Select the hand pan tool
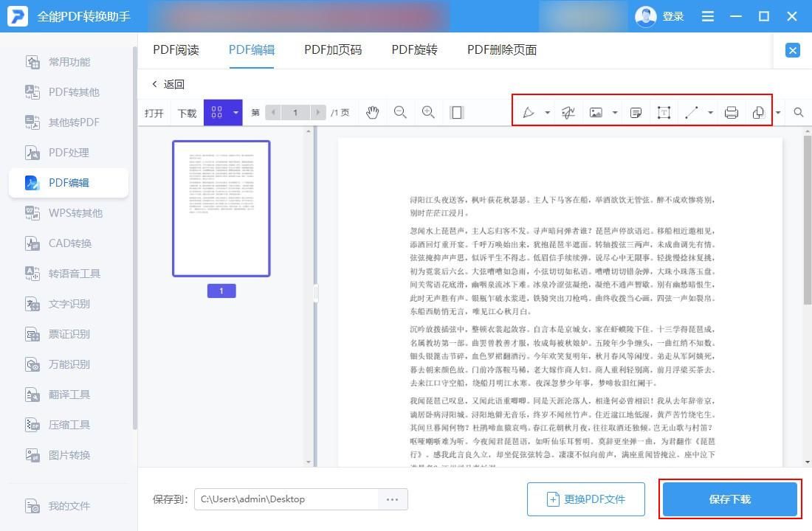The width and height of the screenshot is (812, 531). coord(372,112)
